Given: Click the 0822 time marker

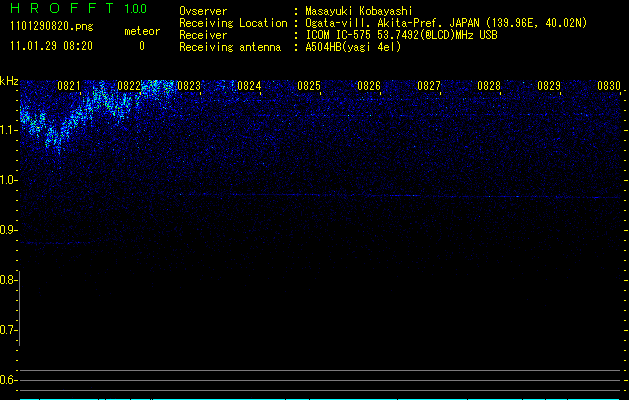Looking at the screenshot, I should click(x=129, y=86).
